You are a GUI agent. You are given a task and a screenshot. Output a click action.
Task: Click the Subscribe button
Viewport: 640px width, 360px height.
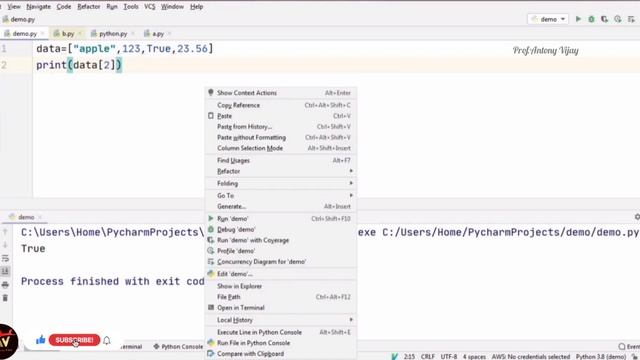coord(74,340)
